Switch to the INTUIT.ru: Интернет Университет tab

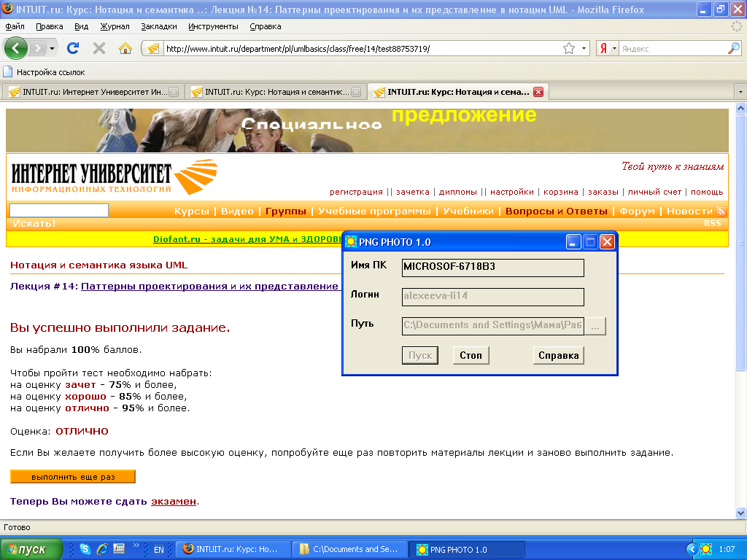click(93, 92)
